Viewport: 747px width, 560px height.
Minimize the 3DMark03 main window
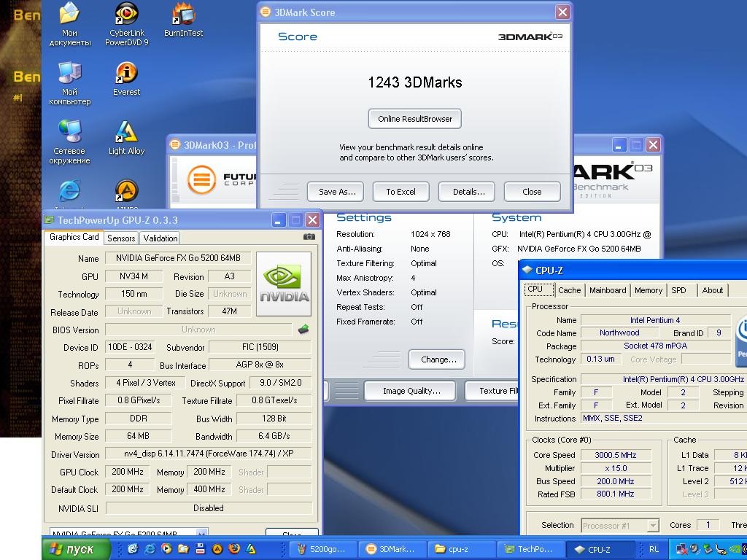point(619,145)
